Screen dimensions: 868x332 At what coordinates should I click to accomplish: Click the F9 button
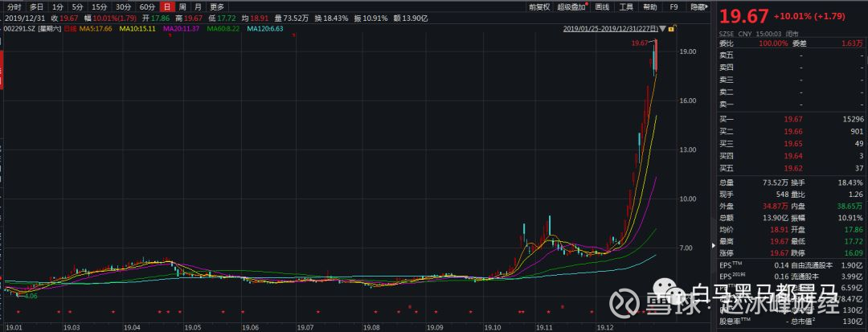point(674,7)
